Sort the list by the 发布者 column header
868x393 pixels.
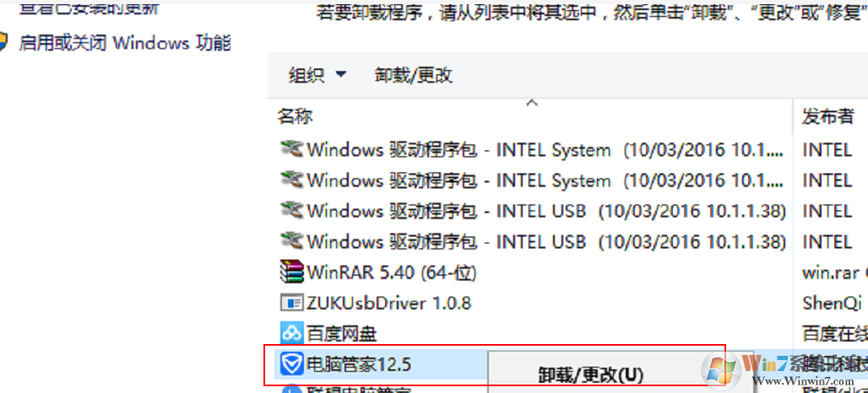[x=827, y=117]
